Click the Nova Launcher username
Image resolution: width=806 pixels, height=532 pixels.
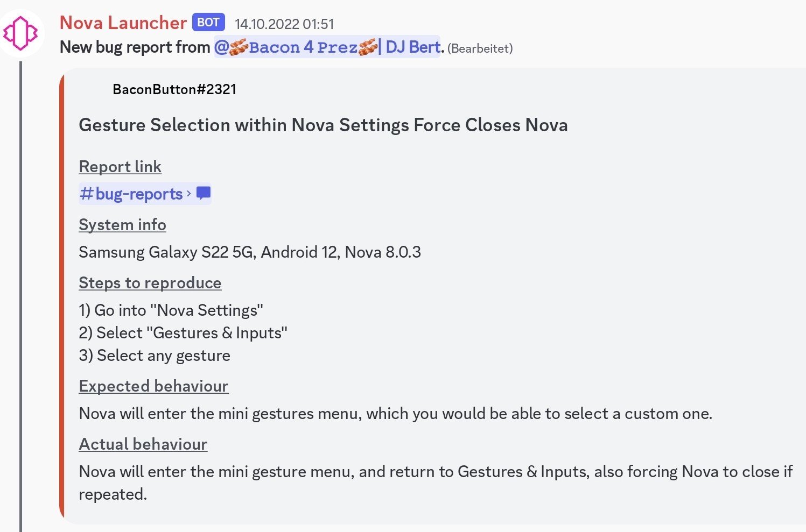point(123,23)
